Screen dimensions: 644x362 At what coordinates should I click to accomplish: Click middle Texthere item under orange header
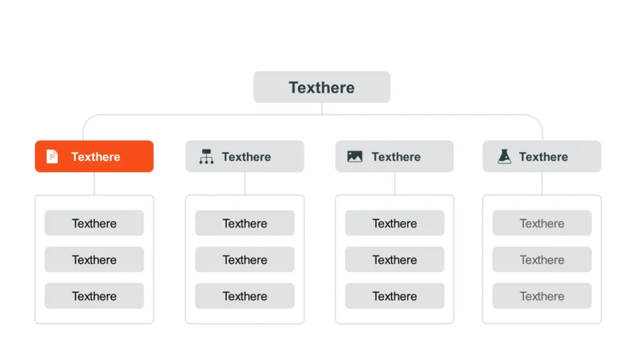[x=94, y=259]
